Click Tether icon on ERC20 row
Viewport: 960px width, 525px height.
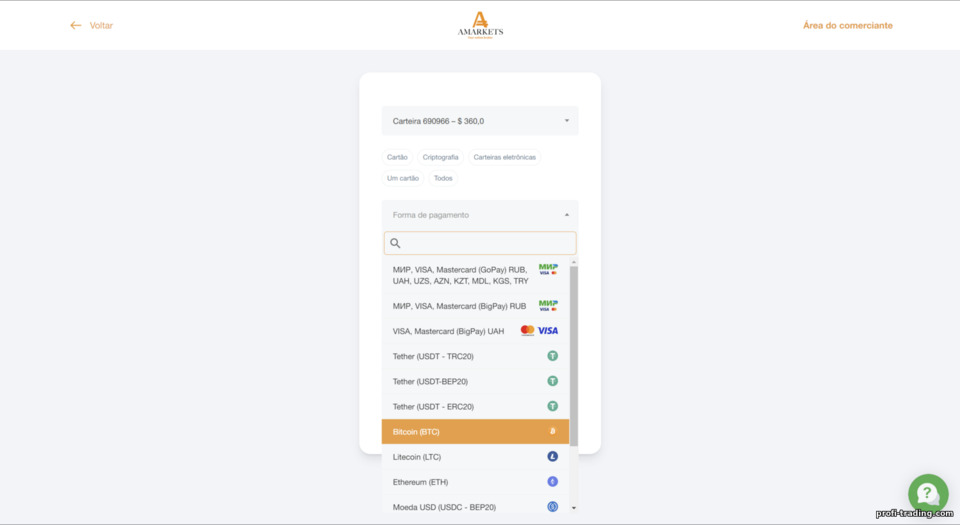(x=552, y=406)
